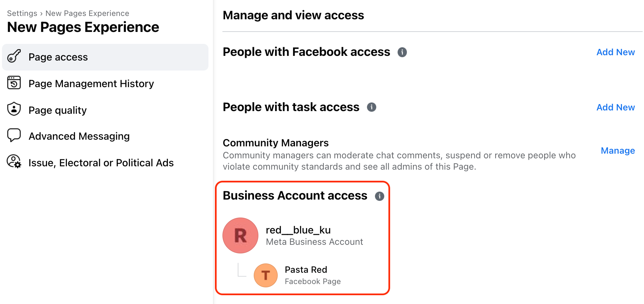The width and height of the screenshot is (644, 304).
Task: Add new person with Facebook access
Action: tap(615, 52)
